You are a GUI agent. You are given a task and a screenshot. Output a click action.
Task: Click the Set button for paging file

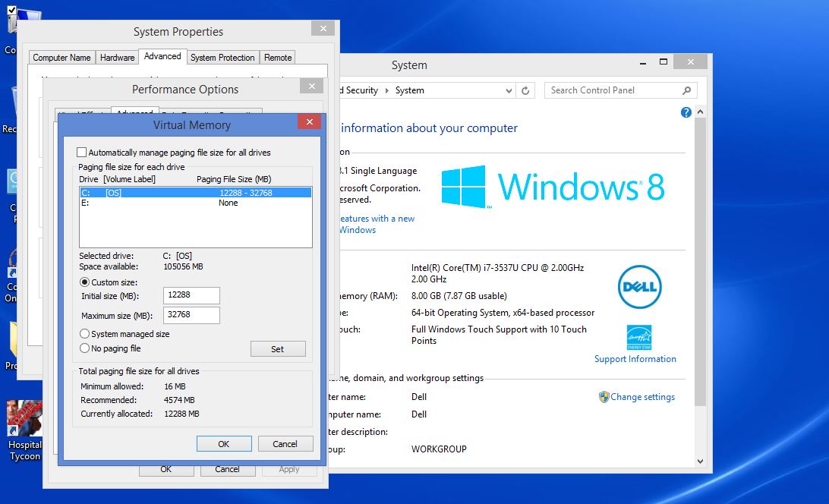(278, 348)
